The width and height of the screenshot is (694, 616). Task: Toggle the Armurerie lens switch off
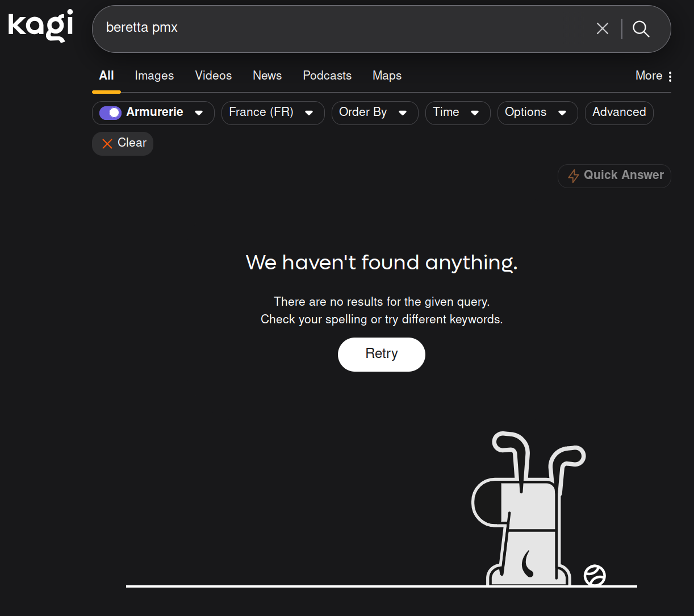pos(110,113)
